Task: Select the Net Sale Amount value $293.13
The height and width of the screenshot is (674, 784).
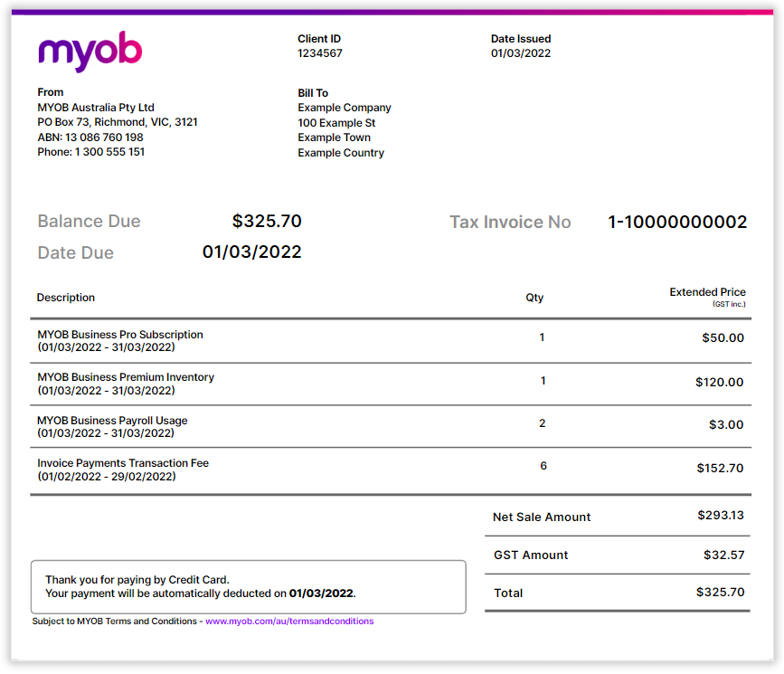Action: pyautogui.click(x=720, y=516)
